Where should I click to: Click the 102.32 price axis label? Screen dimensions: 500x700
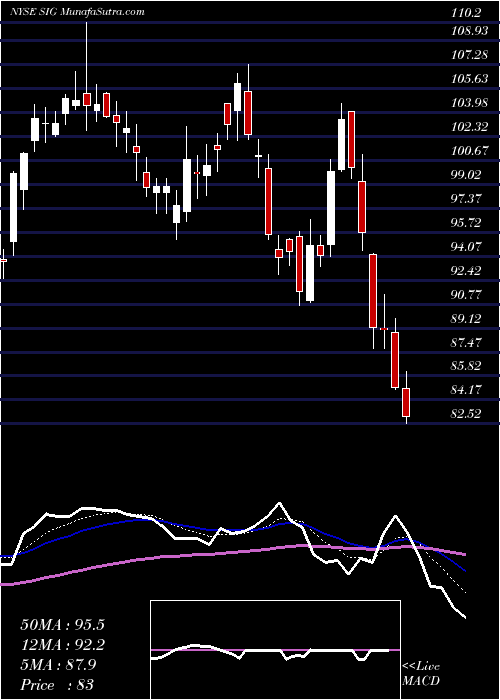click(x=470, y=127)
